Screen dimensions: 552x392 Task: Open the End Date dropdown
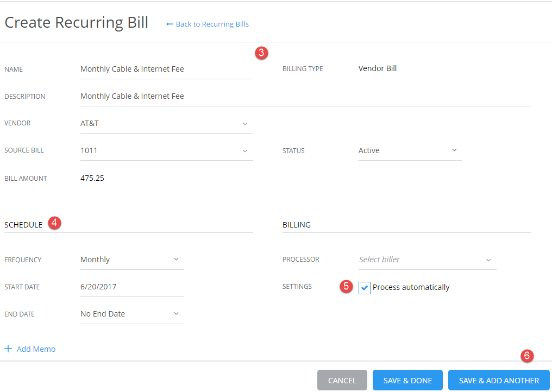132,314
